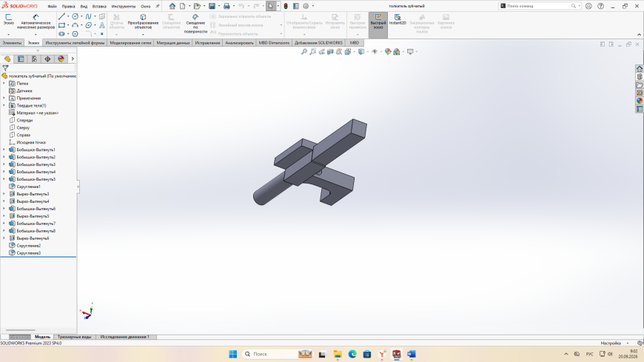The height and width of the screenshot is (362, 644).
Task: Open Microsoft Edge from taskbar
Action: pyautogui.click(x=352, y=354)
